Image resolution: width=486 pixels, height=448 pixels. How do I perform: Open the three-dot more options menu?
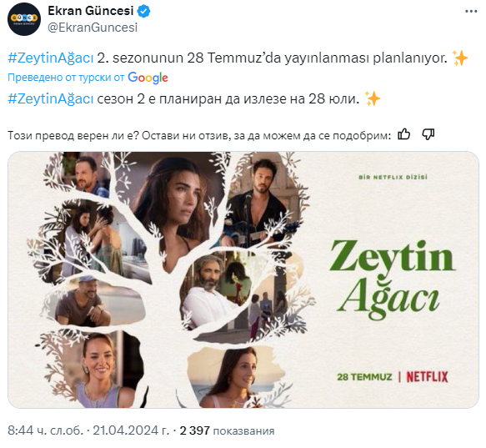pos(471,12)
